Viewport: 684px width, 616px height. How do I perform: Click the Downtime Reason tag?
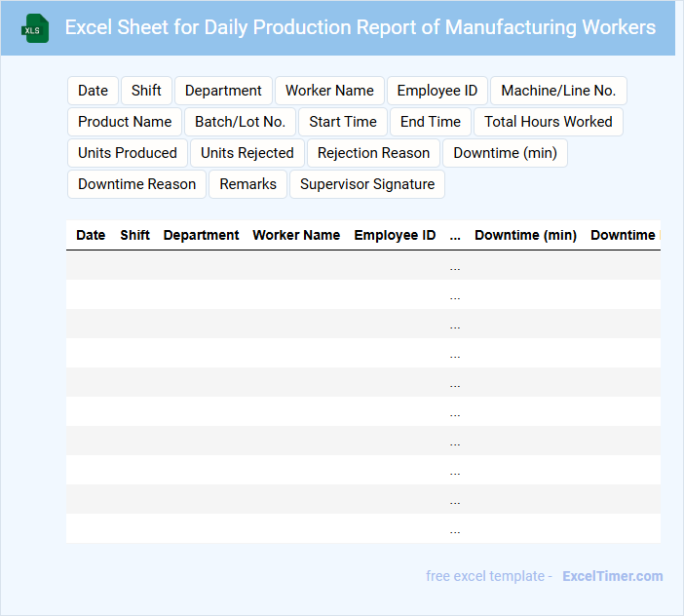[x=136, y=184]
